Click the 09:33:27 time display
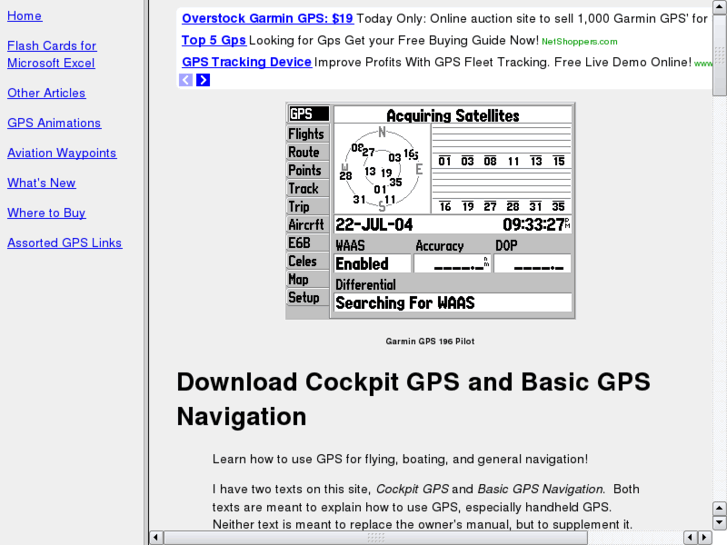 click(536, 225)
